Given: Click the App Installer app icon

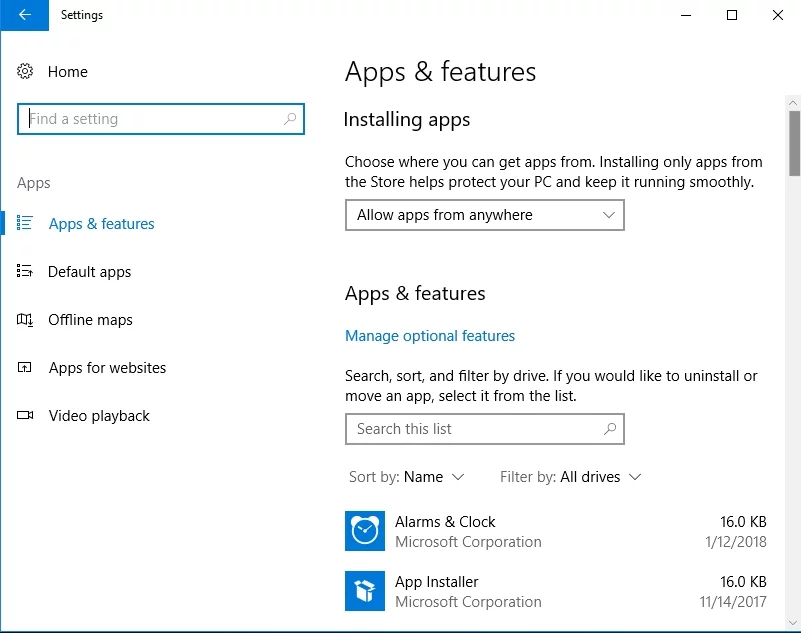Looking at the screenshot, I should point(365,591).
